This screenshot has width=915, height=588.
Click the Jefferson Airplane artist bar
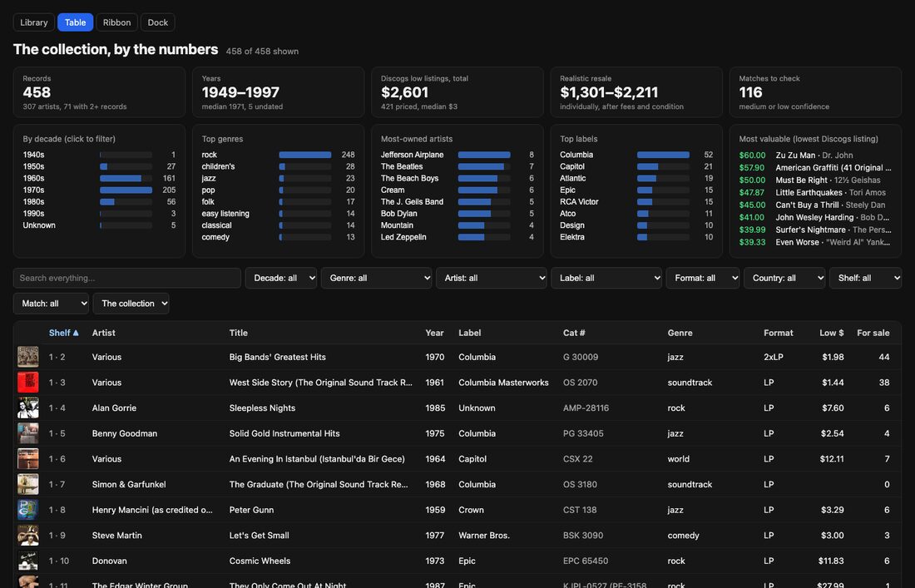tap(484, 155)
